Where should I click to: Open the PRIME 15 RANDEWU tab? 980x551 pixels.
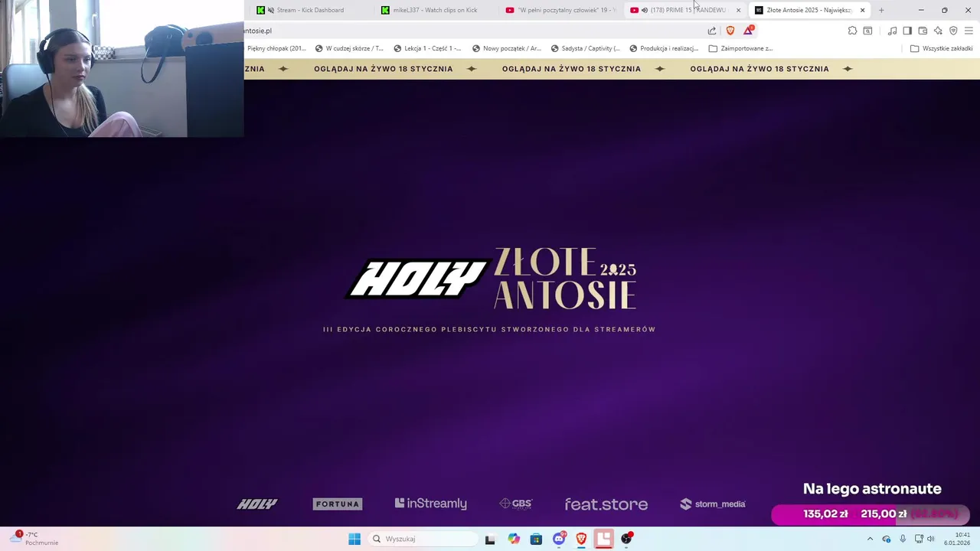(681, 10)
